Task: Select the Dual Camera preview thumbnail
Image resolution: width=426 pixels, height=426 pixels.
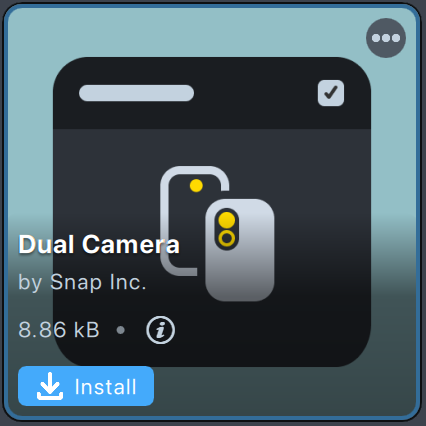Action: (212, 212)
